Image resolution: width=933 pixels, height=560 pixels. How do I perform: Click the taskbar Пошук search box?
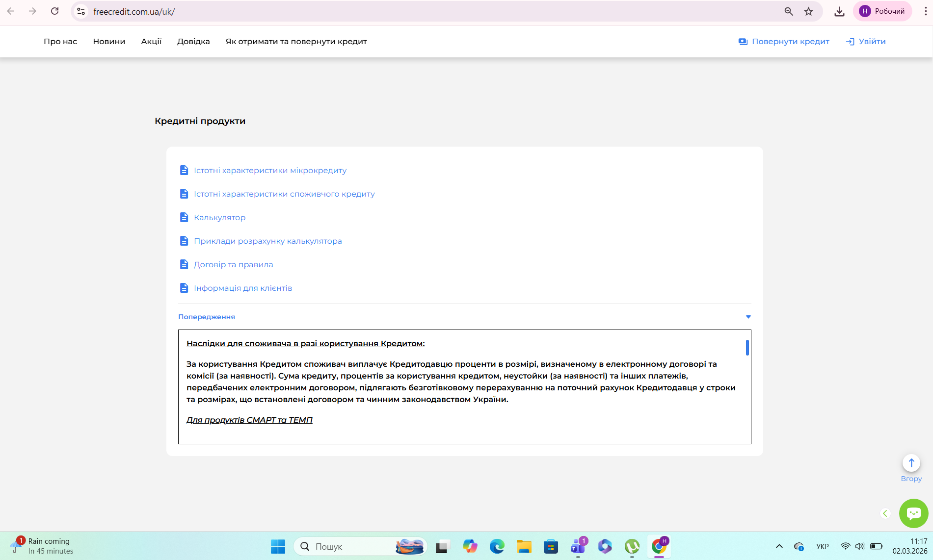click(x=360, y=546)
